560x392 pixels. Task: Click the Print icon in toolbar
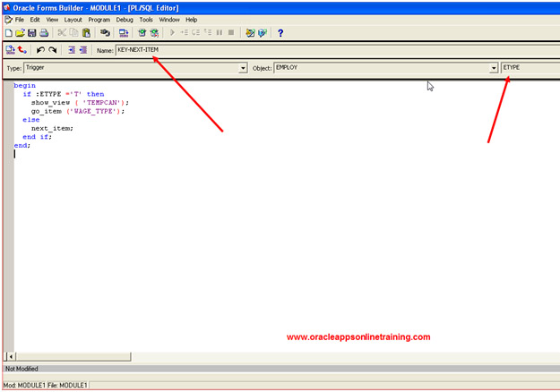(44, 33)
